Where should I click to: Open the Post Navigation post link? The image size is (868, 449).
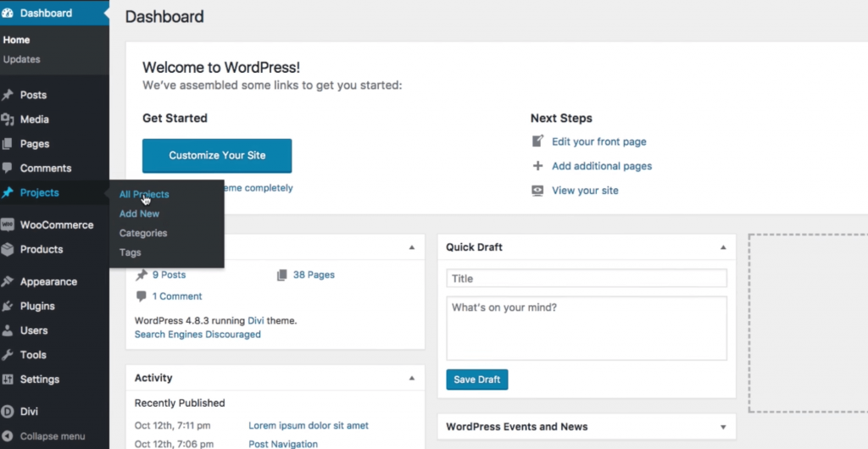point(283,444)
